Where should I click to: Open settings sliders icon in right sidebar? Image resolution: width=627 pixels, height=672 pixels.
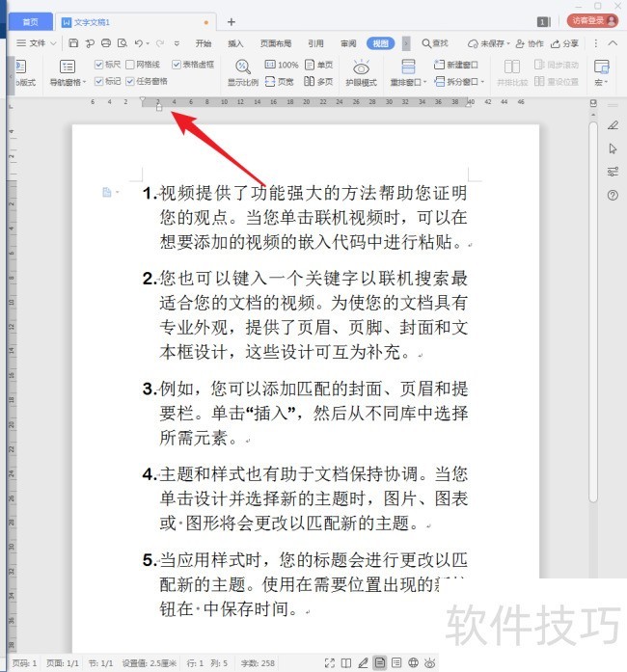point(613,172)
